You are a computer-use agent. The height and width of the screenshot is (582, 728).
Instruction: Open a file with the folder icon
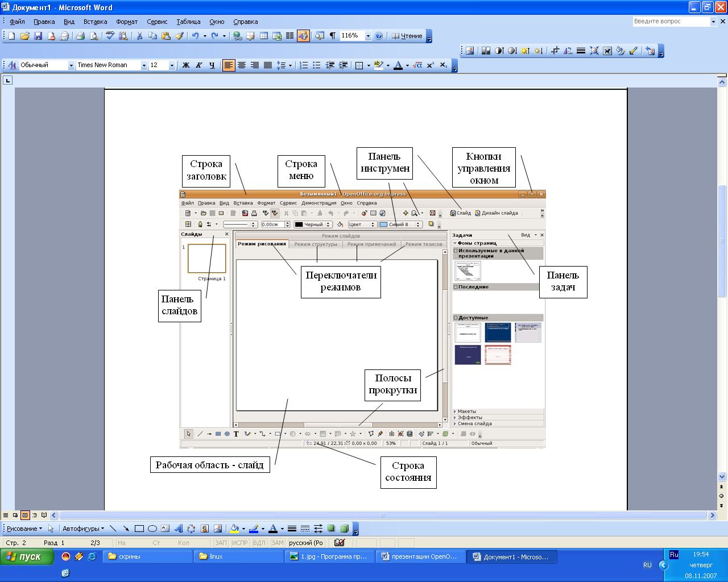coord(24,36)
